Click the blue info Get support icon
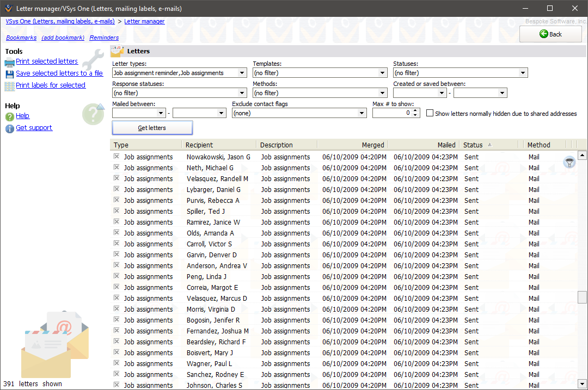Viewport: 588px width, 390px height. (10, 128)
